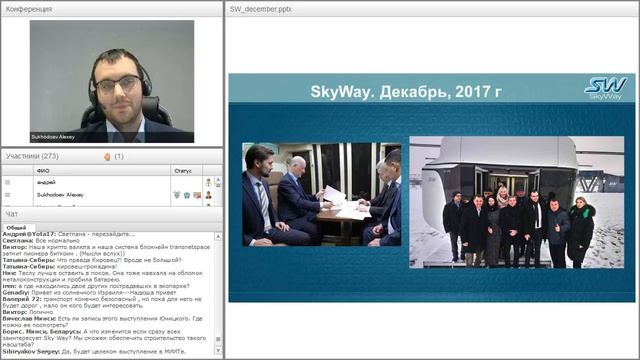Screen dimensions: 640x360
Task: Click the SW_december.pptx presentation title
Action: tap(260, 9)
